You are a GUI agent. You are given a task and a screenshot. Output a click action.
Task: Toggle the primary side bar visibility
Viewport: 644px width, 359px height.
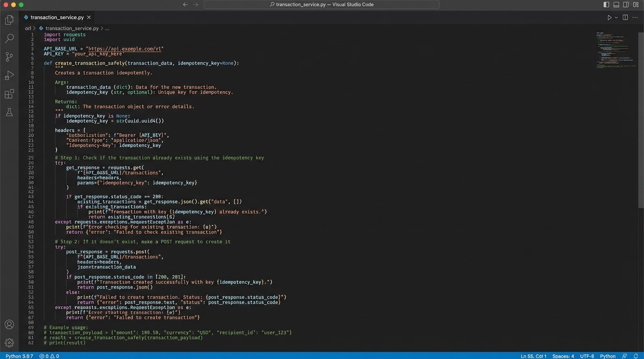(607, 5)
